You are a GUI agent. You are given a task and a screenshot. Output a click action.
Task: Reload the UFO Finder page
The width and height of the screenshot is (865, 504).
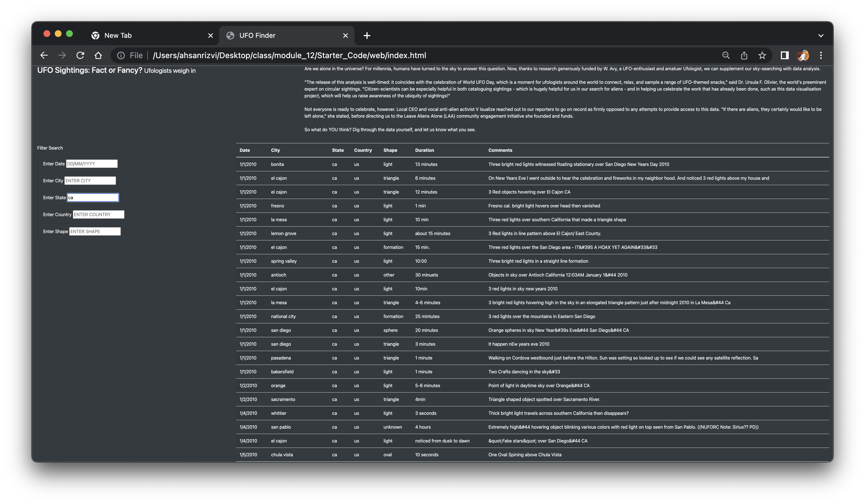(x=80, y=55)
